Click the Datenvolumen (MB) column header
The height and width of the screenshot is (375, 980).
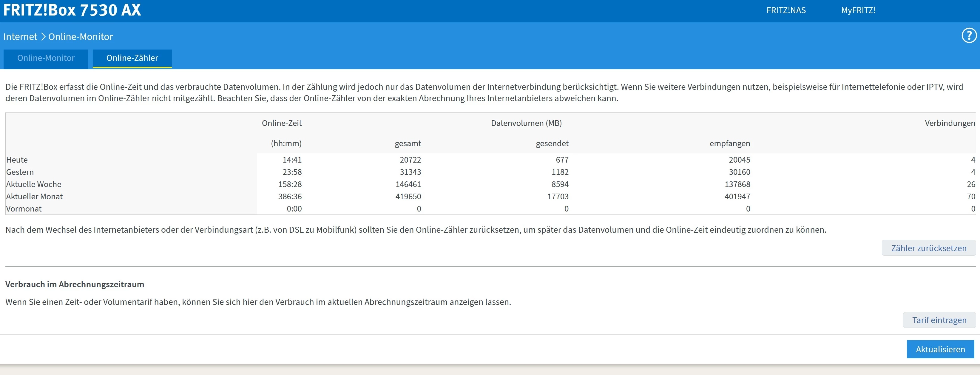[526, 123]
